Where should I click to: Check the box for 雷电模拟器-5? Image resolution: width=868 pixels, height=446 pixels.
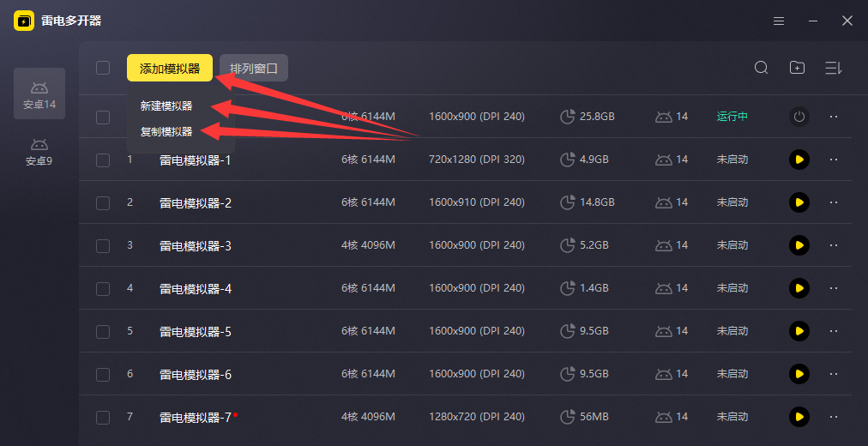click(103, 331)
